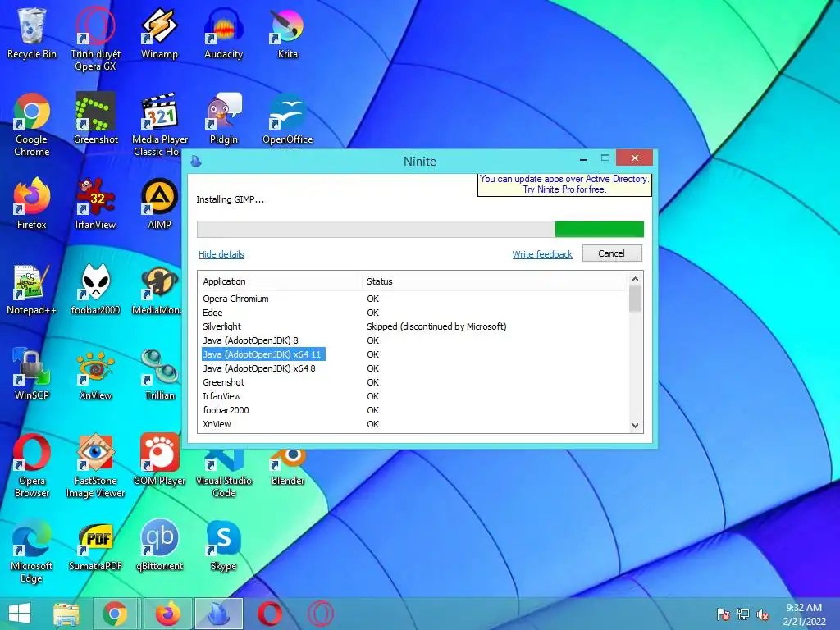The image size is (840, 630).
Task: Select the Java (AdoptOpenJDK) 8 row
Action: click(413, 340)
